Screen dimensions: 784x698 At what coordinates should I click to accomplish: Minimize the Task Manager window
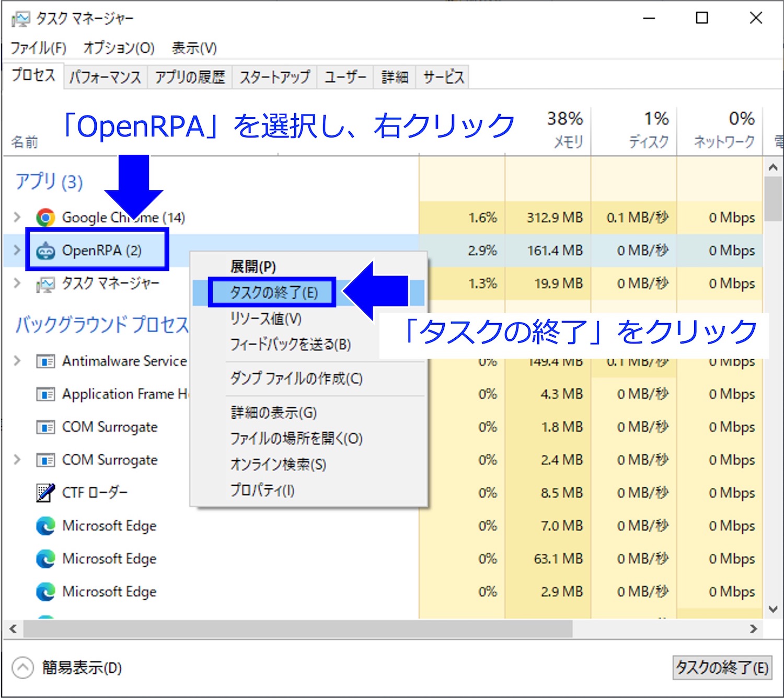point(649,18)
